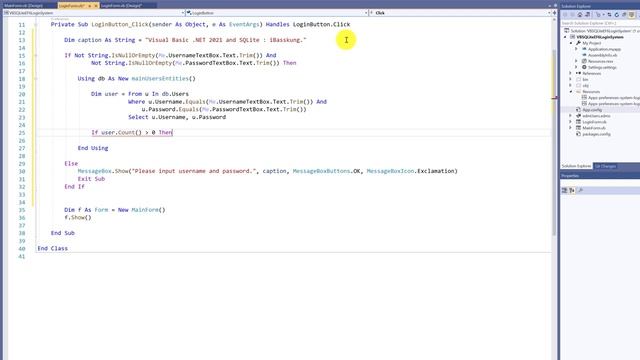Toggle the highlighted Show All Files icon
The image size is (640, 360).
[632, 15]
